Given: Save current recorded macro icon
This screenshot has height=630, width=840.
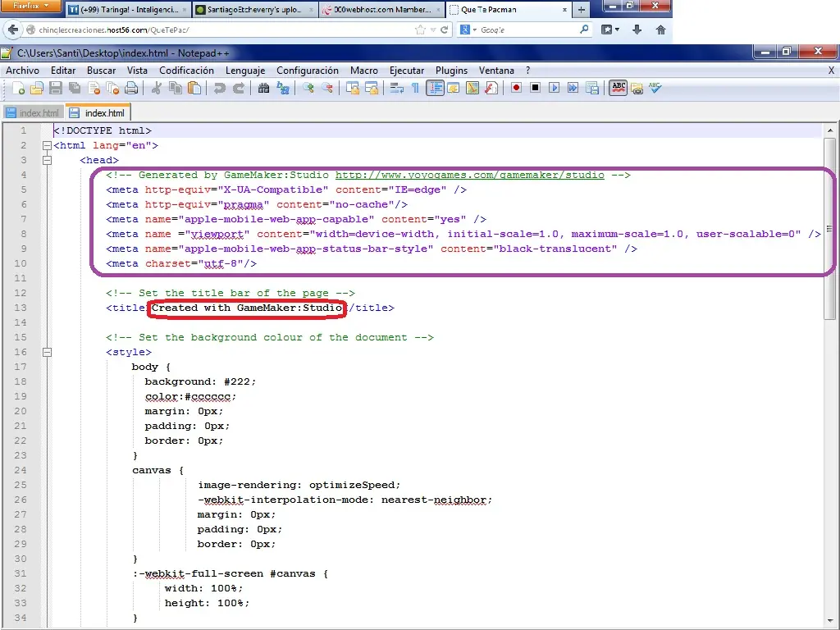Looking at the screenshot, I should point(592,88).
